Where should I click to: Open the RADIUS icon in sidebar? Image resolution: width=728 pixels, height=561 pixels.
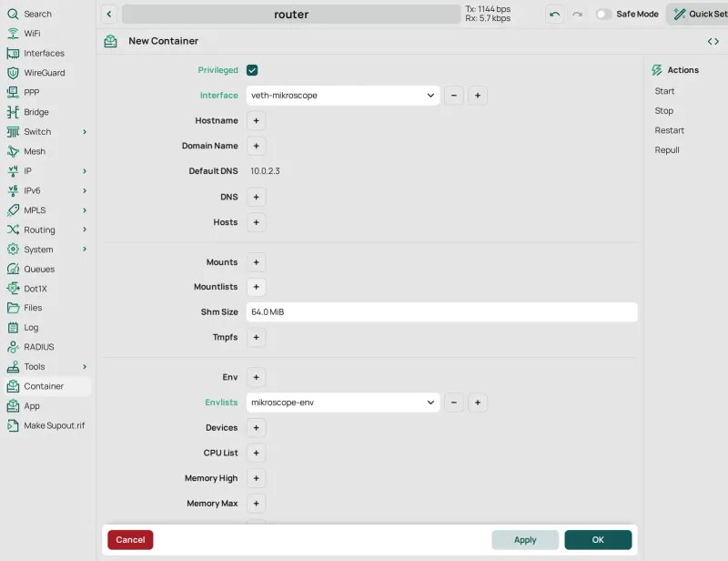13,347
